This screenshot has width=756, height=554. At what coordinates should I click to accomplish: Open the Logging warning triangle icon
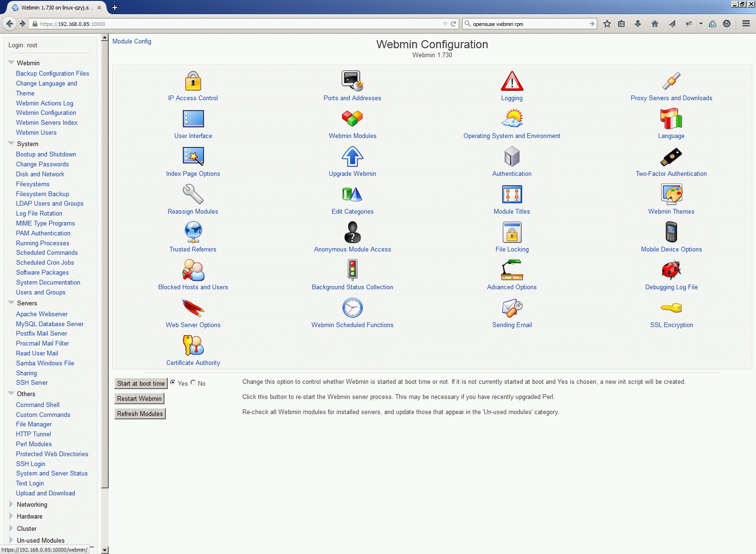(512, 81)
